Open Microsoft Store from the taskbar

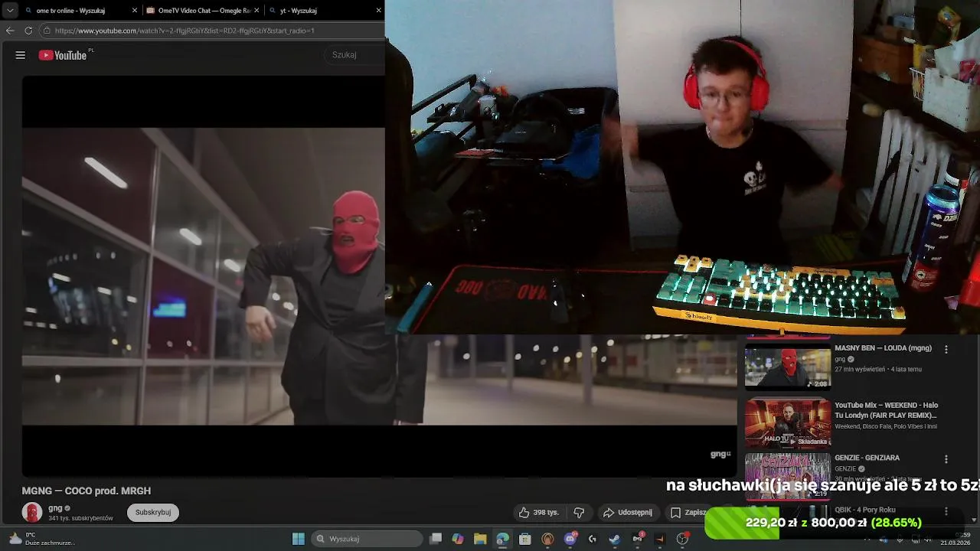(x=525, y=539)
